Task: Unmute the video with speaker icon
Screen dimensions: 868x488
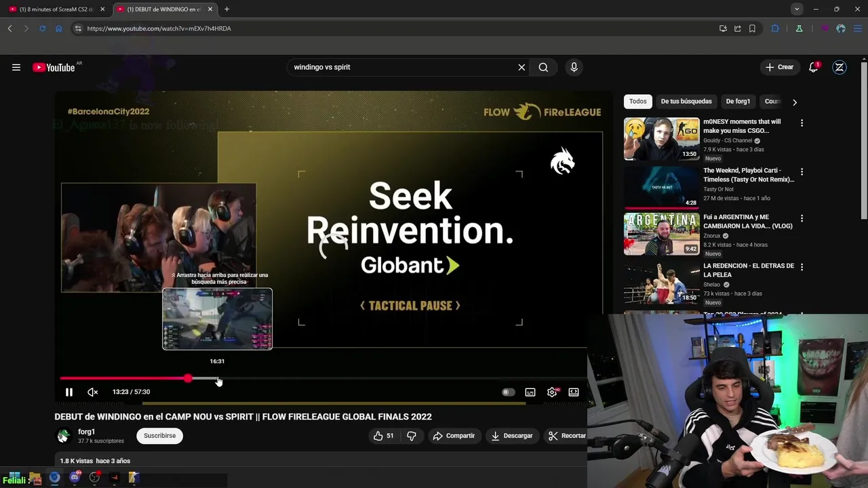Action: tap(93, 392)
